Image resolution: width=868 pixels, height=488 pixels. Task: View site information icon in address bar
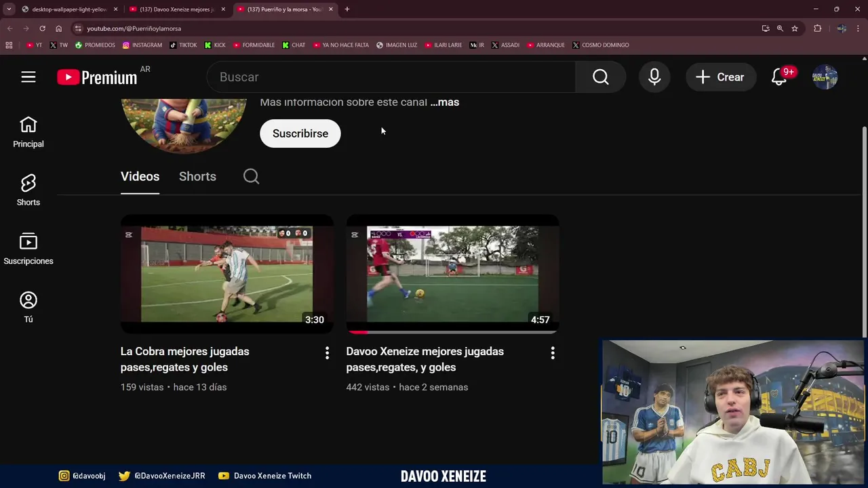tap(78, 28)
